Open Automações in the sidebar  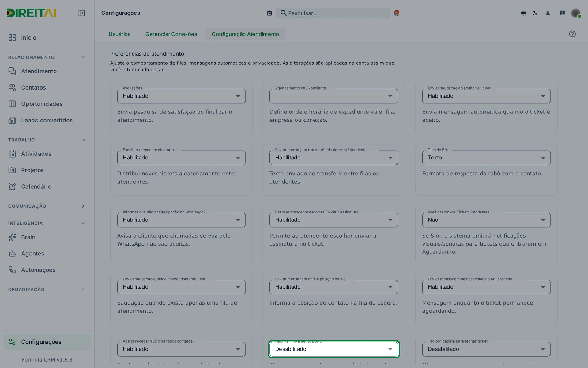(47, 270)
